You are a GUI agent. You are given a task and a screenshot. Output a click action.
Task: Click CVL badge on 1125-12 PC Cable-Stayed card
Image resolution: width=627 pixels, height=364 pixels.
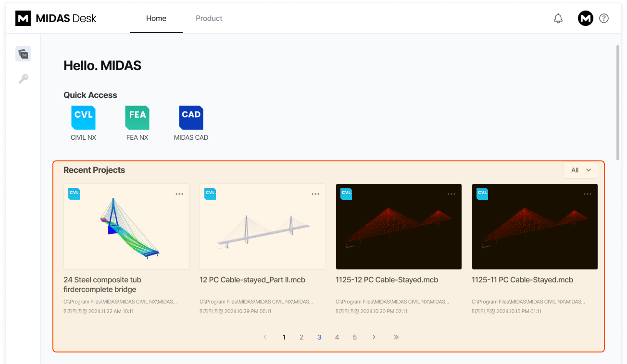click(346, 194)
